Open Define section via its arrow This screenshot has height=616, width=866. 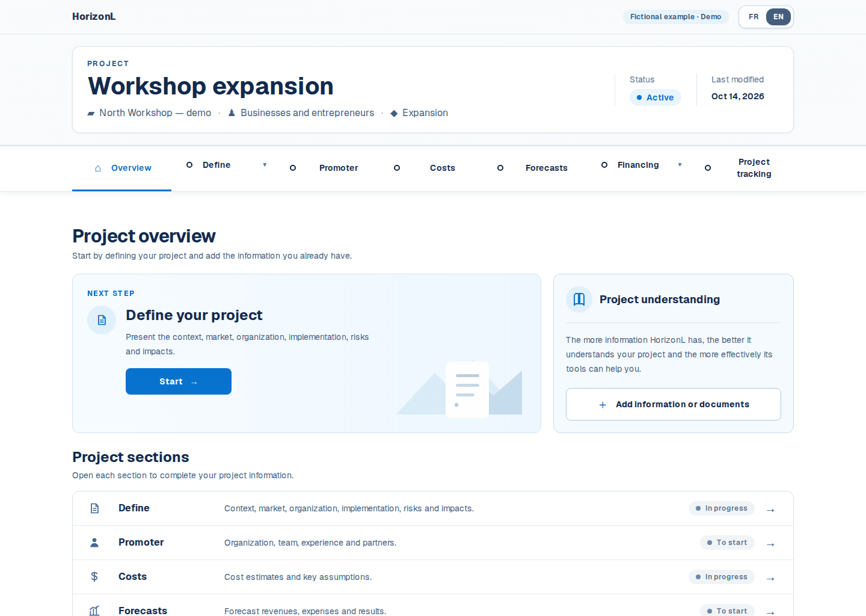pos(770,510)
